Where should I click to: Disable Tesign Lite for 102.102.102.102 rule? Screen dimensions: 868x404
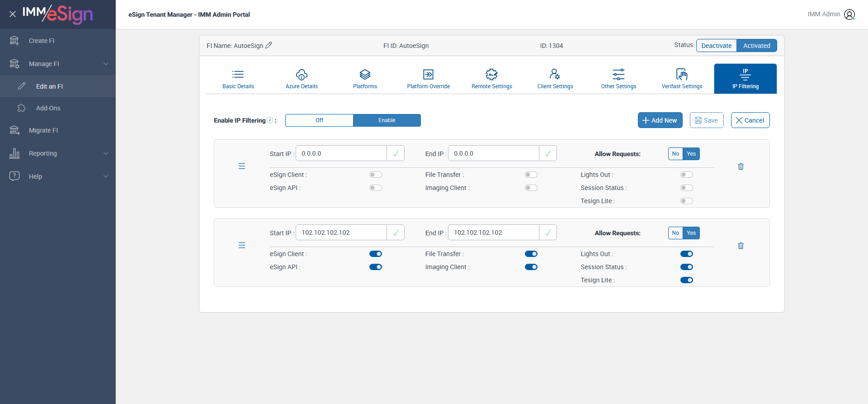(x=687, y=280)
